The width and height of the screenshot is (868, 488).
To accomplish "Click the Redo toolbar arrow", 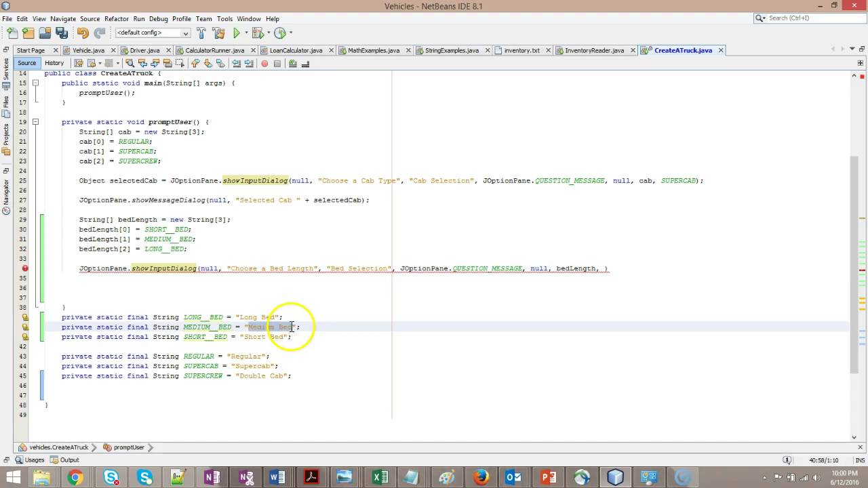I will (x=100, y=33).
